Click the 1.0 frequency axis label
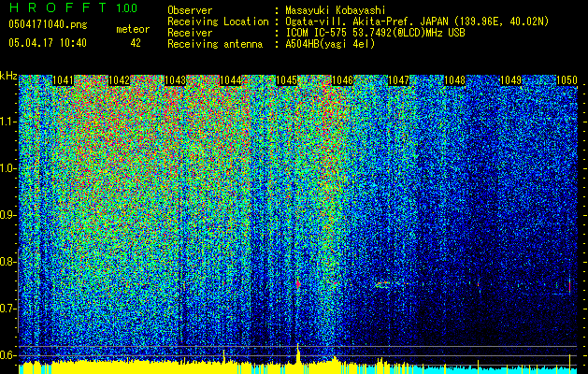 click(8, 168)
